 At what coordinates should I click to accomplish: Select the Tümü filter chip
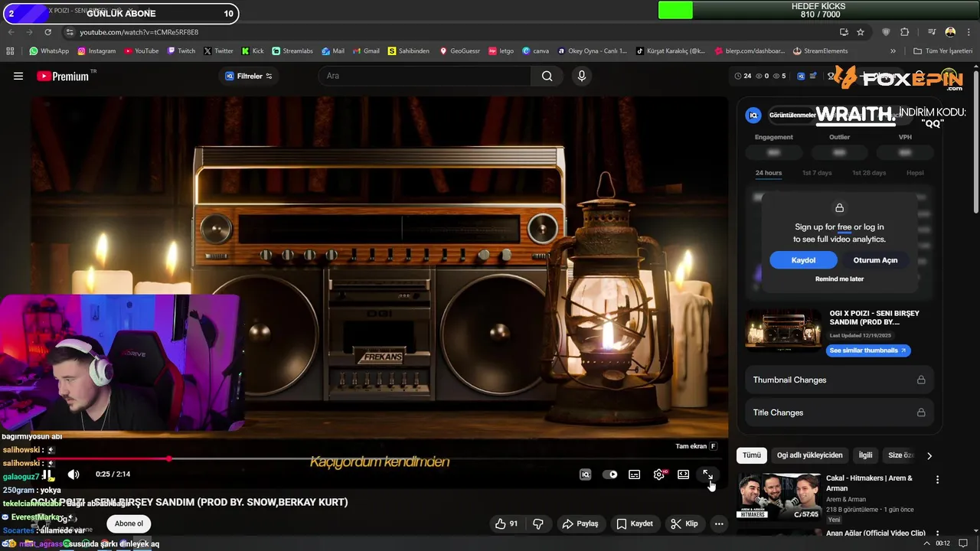pos(752,455)
